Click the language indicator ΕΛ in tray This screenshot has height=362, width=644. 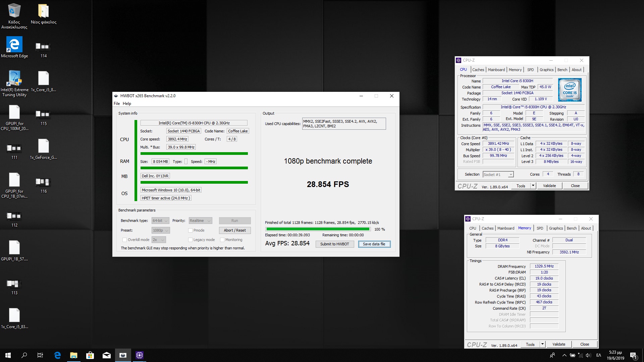click(598, 355)
